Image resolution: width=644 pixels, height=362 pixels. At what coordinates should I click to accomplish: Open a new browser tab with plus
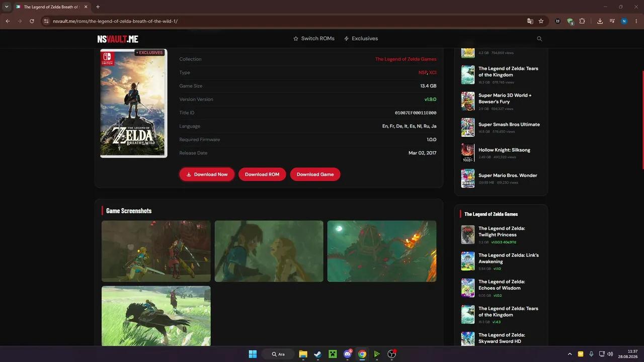98,7
